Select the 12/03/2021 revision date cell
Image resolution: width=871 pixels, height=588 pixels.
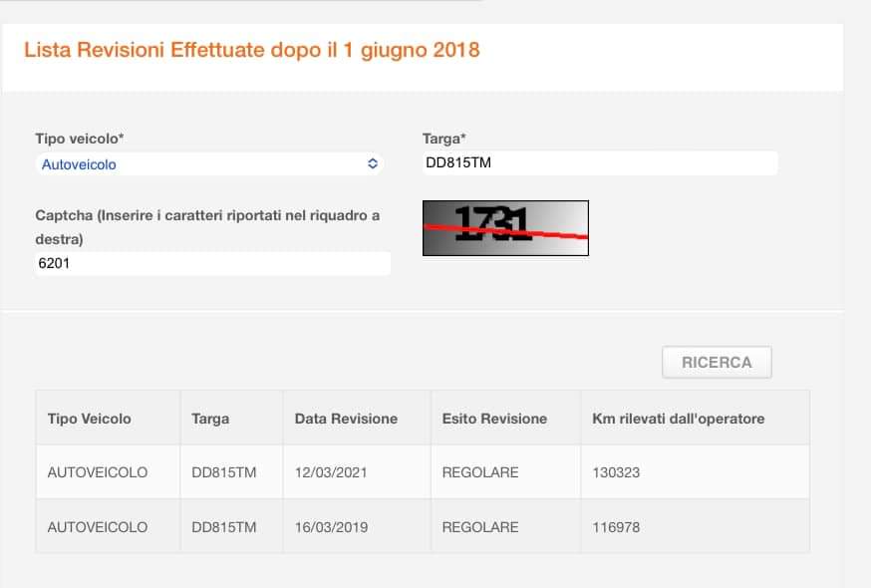point(331,472)
